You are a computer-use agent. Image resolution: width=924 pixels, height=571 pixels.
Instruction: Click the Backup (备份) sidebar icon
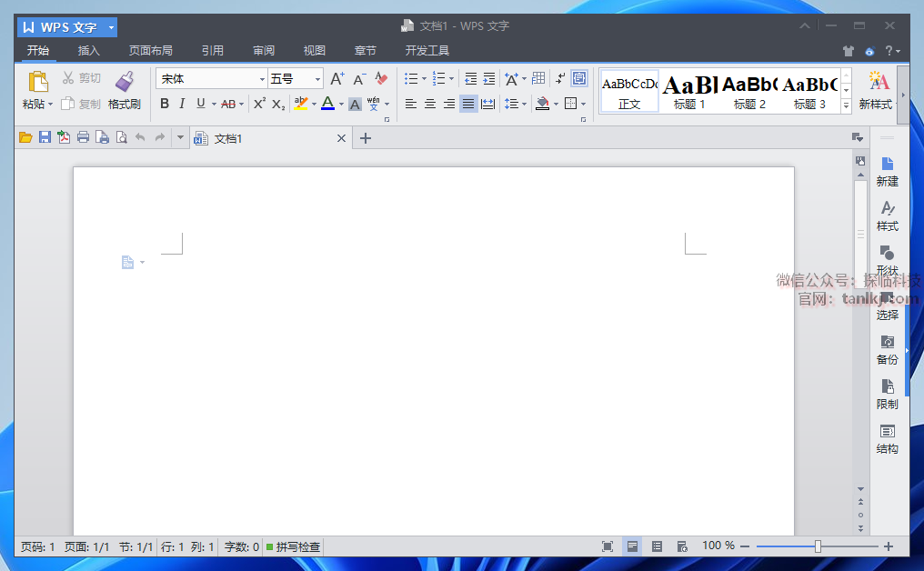887,348
